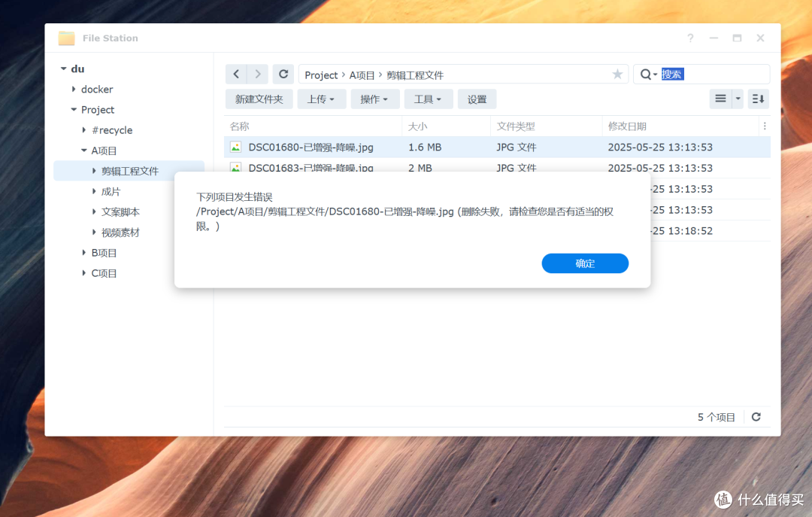
Task: Select 文案脚本 folder in the tree
Action: tap(120, 212)
